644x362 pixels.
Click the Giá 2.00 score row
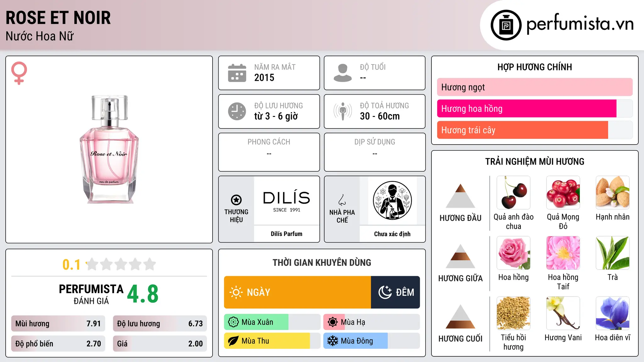coord(160,344)
